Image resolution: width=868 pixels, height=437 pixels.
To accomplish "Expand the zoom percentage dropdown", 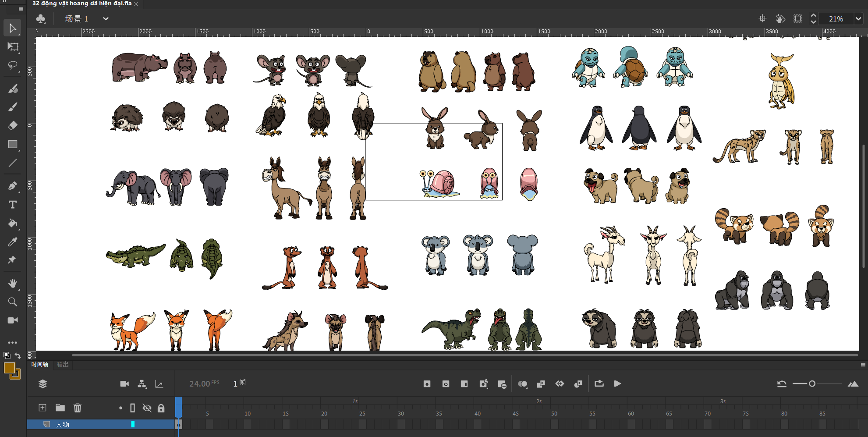I will [858, 19].
